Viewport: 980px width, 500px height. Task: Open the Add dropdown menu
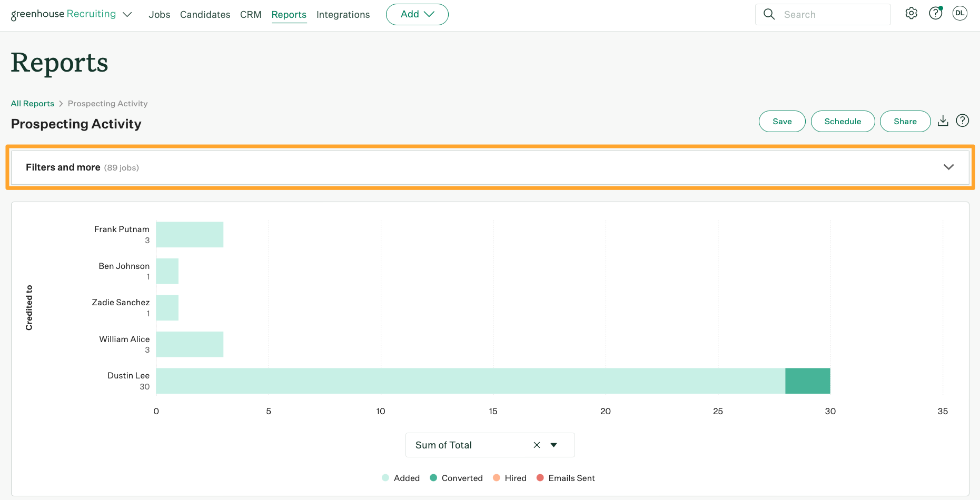(417, 14)
